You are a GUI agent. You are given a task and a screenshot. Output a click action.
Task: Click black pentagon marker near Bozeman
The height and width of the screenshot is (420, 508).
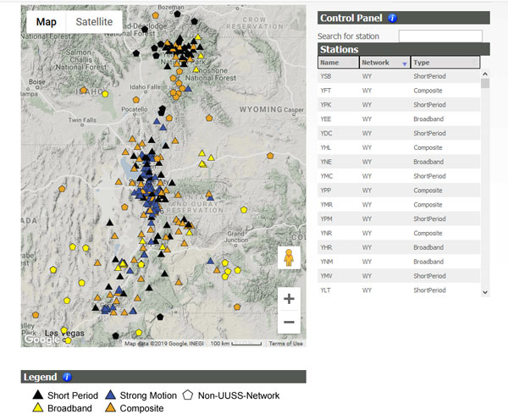[x=177, y=14]
